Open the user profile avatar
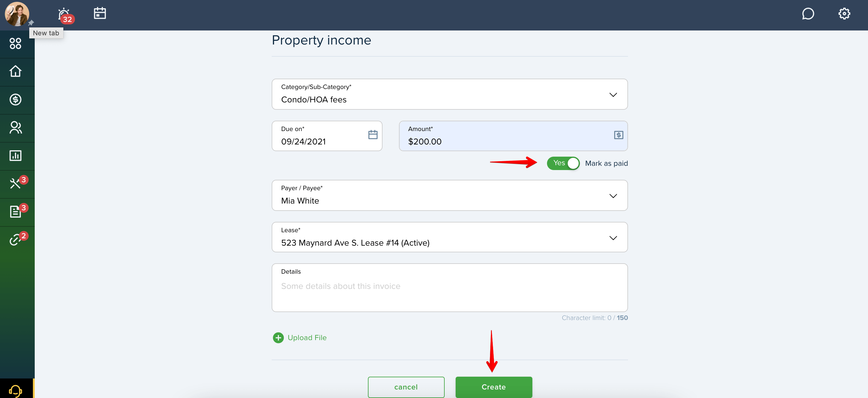 coord(17,14)
